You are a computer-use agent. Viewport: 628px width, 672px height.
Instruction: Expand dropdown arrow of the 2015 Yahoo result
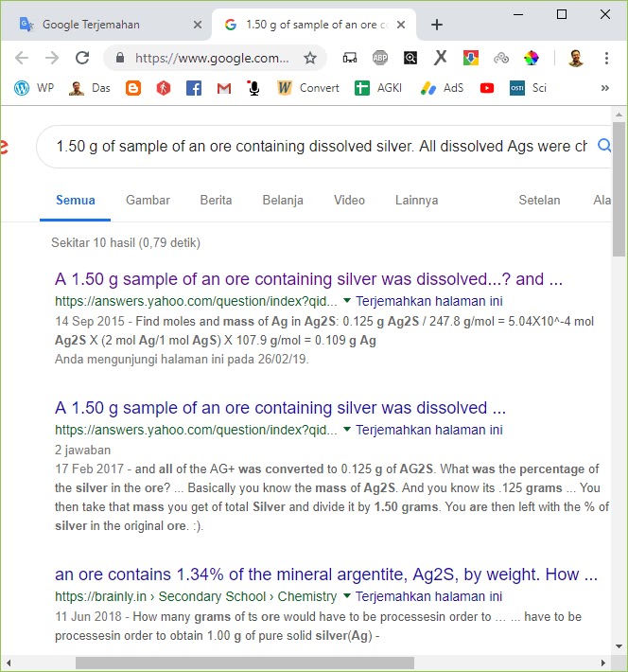click(347, 301)
